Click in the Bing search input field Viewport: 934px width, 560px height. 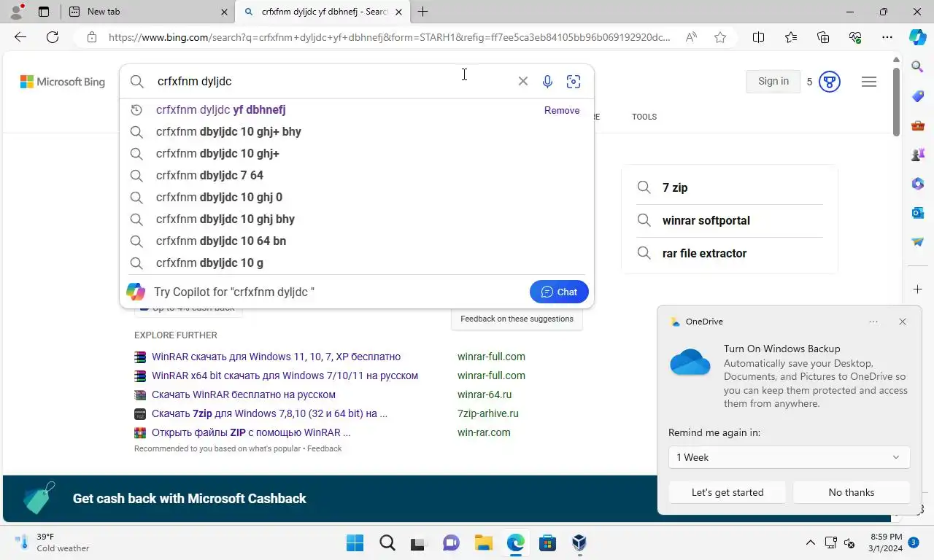tap(332, 81)
